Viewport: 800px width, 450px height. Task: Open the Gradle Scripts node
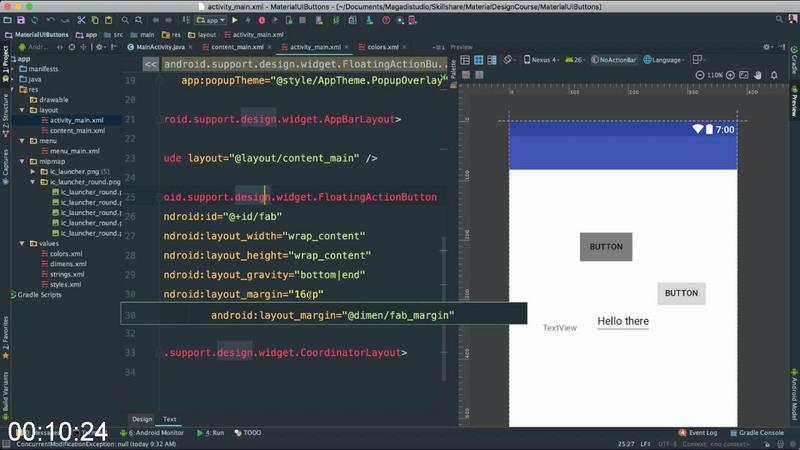coord(35,295)
